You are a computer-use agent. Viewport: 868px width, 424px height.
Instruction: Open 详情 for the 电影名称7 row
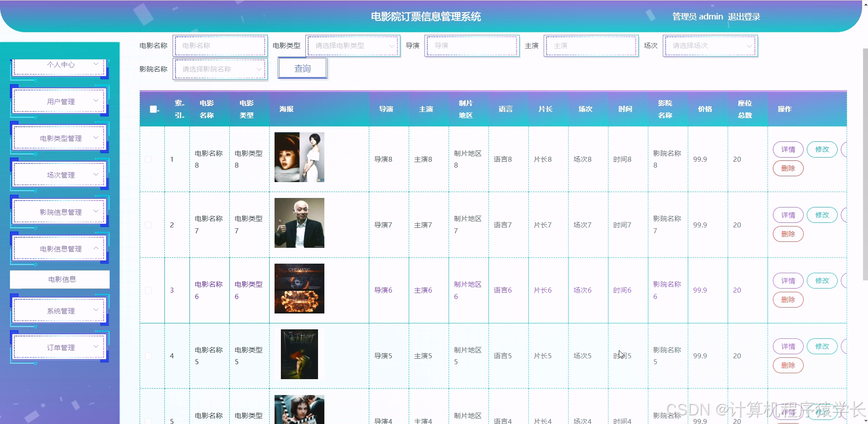point(788,215)
